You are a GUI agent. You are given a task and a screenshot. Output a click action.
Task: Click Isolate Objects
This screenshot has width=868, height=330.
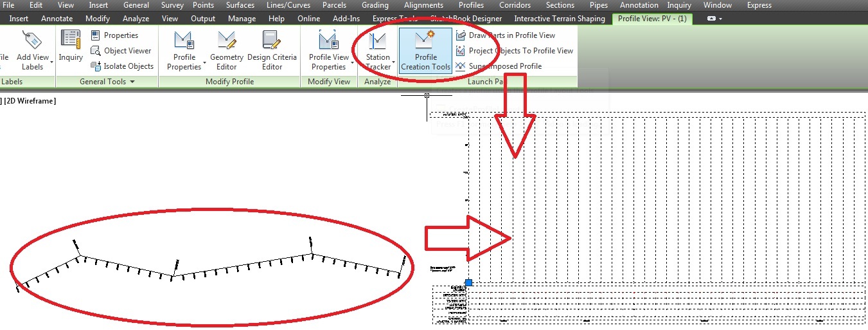121,66
